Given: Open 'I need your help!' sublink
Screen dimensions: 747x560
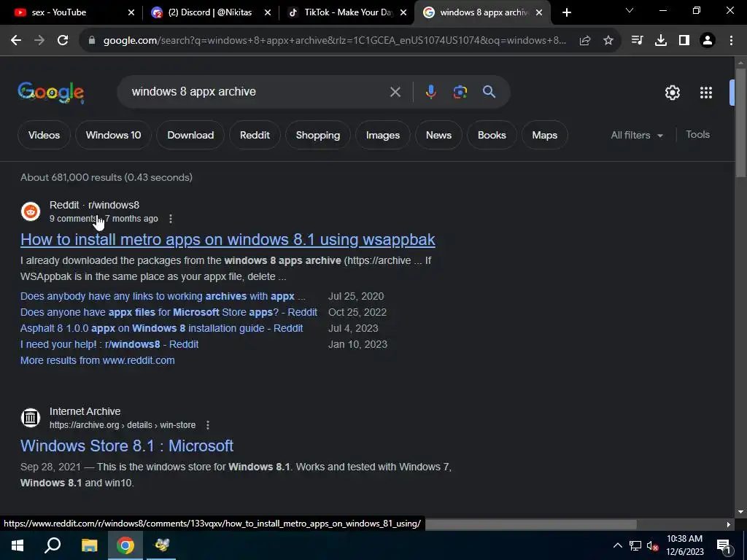Looking at the screenshot, I should coord(109,344).
